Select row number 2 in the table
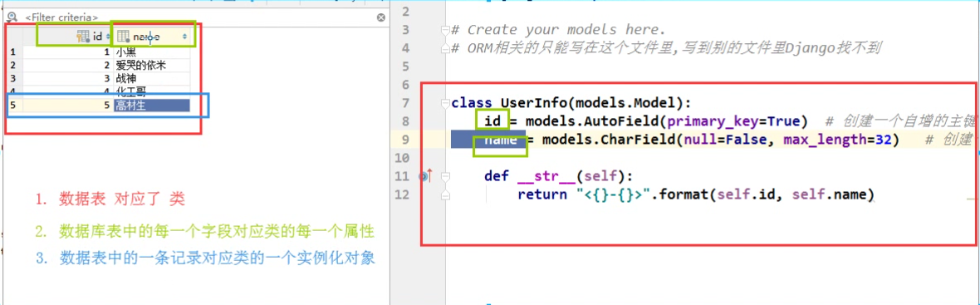 click(12, 64)
